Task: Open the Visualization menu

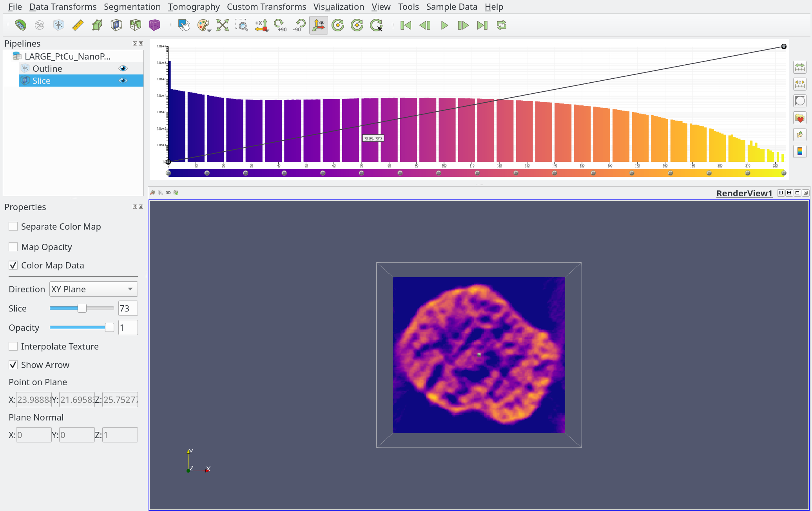Action: click(339, 7)
